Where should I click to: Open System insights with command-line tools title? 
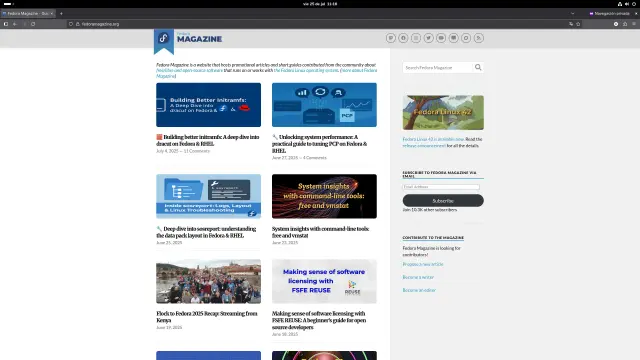point(320,232)
